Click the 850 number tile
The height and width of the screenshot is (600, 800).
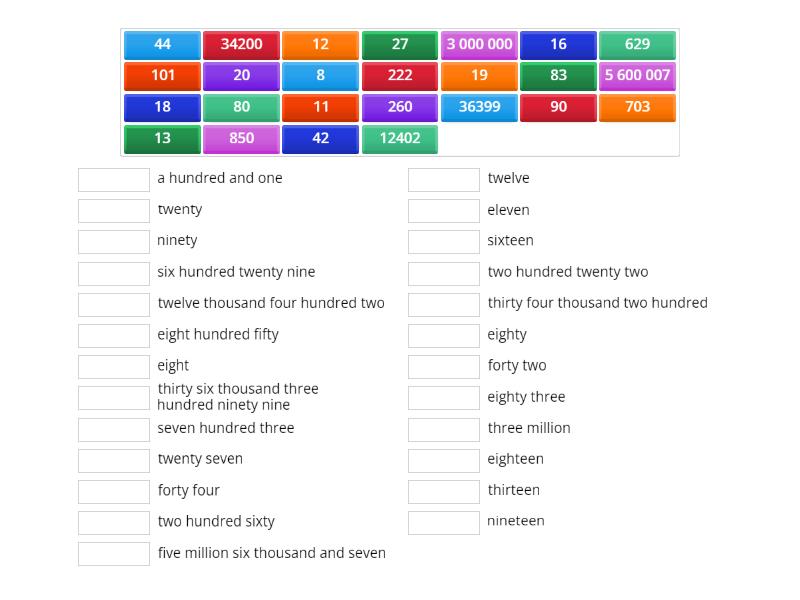coord(241,139)
